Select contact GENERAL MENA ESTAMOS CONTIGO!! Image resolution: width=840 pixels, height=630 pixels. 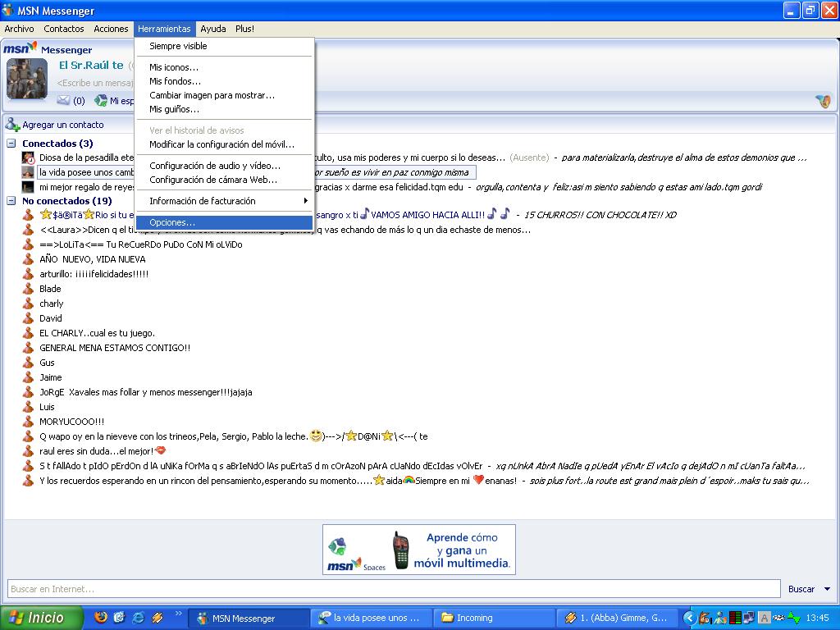[115, 348]
